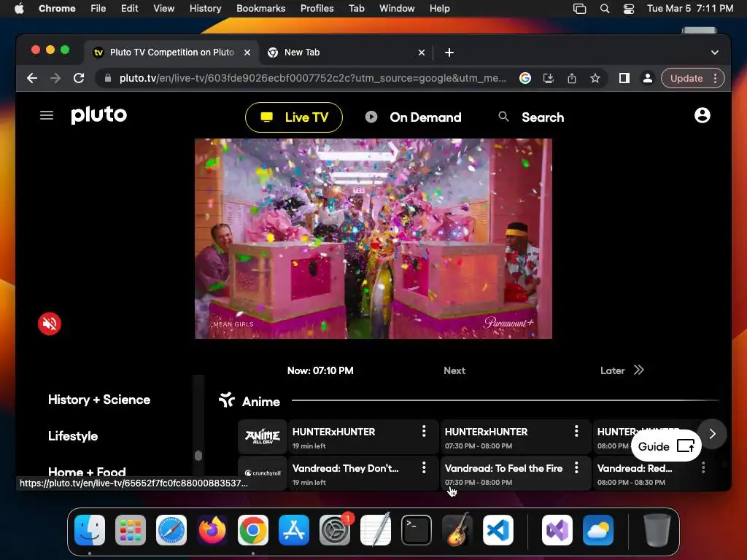Click the install app icon in address bar
Image resolution: width=747 pixels, height=560 pixels.
(x=549, y=78)
